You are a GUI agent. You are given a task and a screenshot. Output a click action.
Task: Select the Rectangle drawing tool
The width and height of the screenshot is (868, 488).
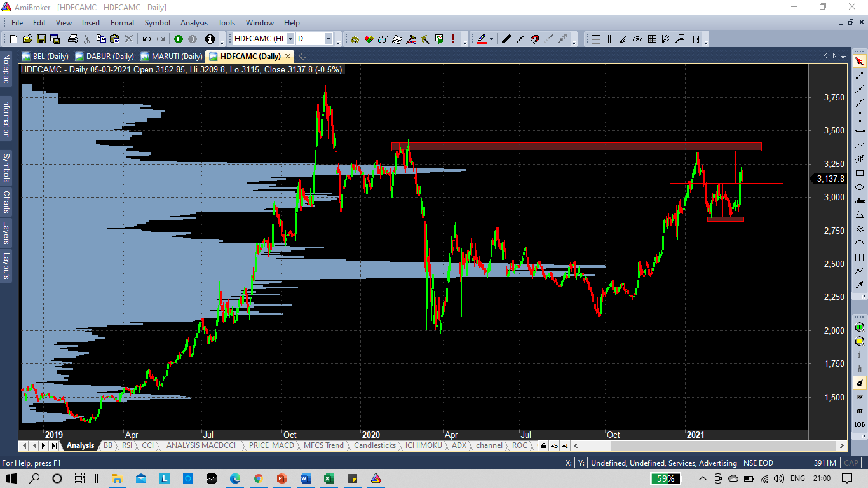click(x=859, y=173)
